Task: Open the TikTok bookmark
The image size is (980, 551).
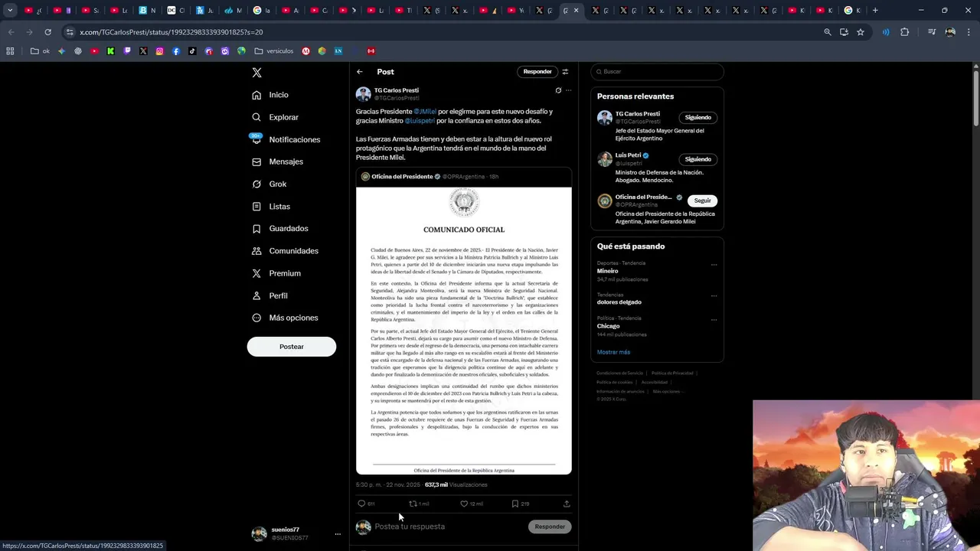Action: pyautogui.click(x=192, y=51)
